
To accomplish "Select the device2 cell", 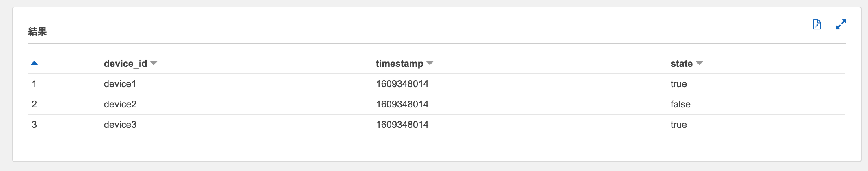I will click(x=120, y=104).
